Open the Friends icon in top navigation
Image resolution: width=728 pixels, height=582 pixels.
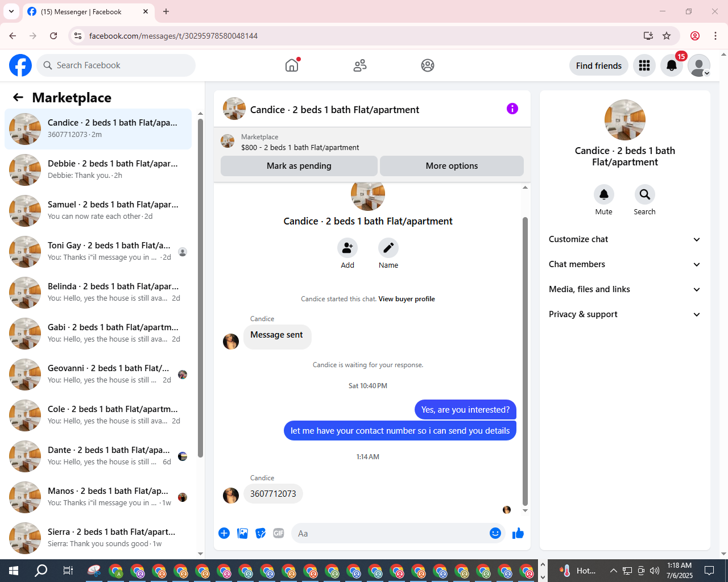pos(360,65)
